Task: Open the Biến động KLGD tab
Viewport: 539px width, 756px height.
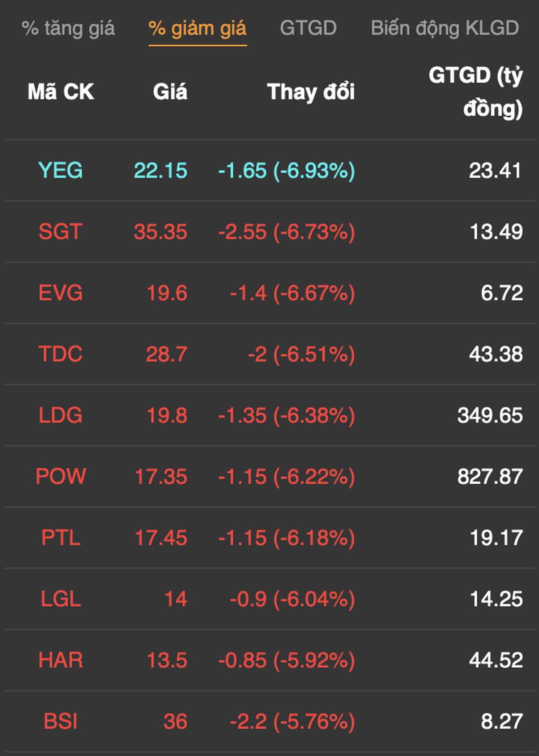Action: pyautogui.click(x=445, y=28)
